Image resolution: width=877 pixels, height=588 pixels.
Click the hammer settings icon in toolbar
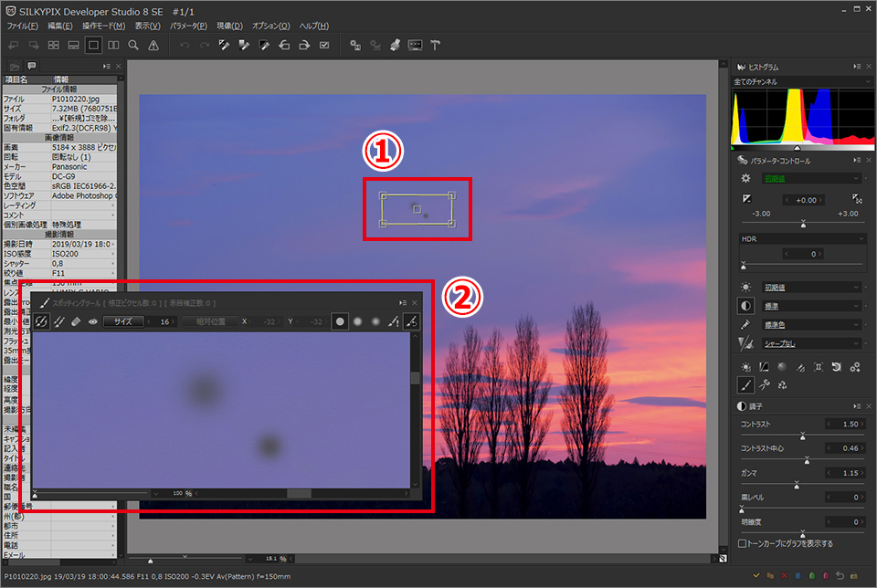[x=436, y=44]
